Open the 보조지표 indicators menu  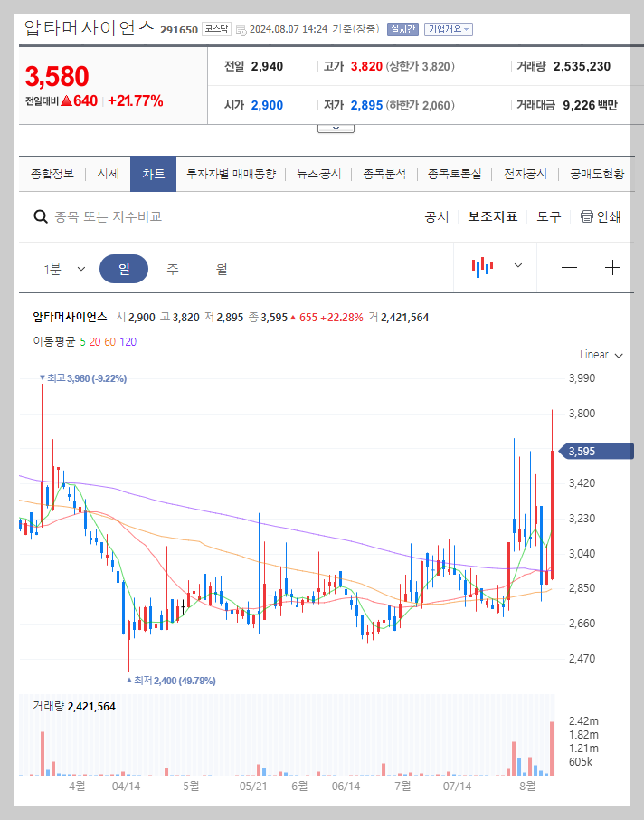click(492, 216)
